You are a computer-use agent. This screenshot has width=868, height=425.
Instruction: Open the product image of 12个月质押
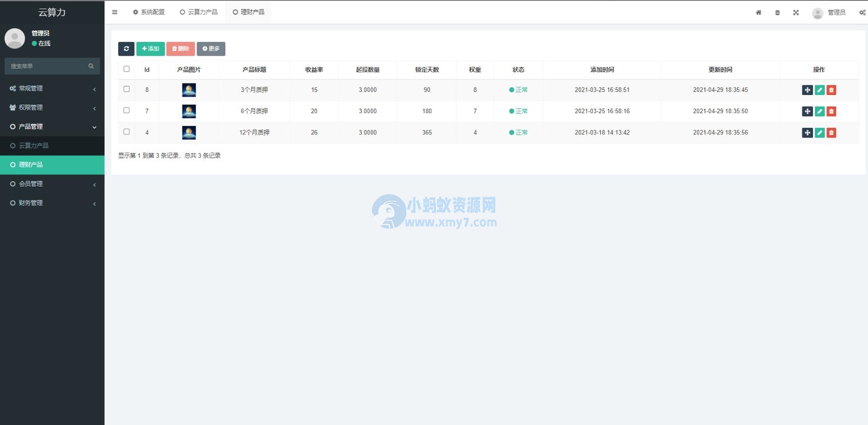189,132
